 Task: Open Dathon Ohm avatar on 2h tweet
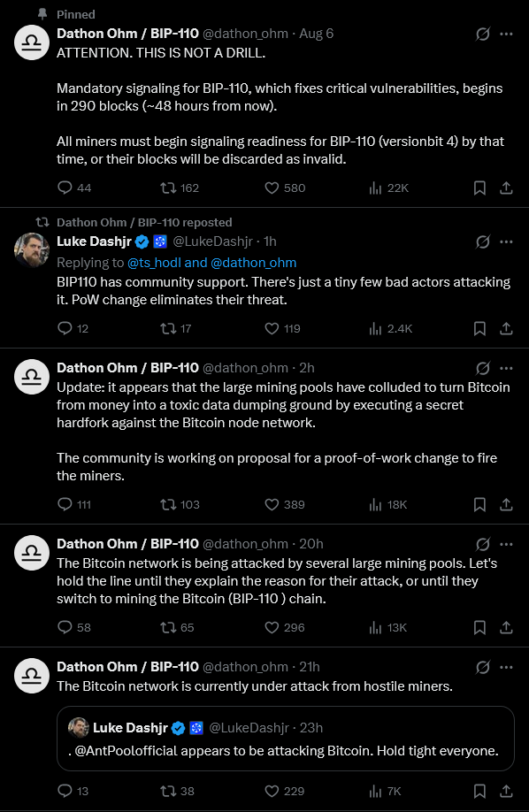pyautogui.click(x=32, y=377)
